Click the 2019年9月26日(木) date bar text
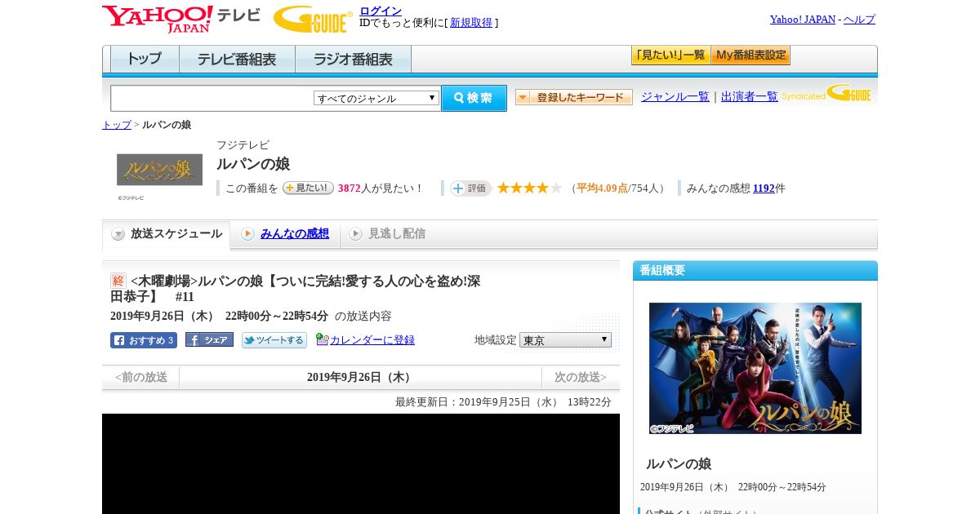The width and height of the screenshot is (980, 514). tap(361, 377)
